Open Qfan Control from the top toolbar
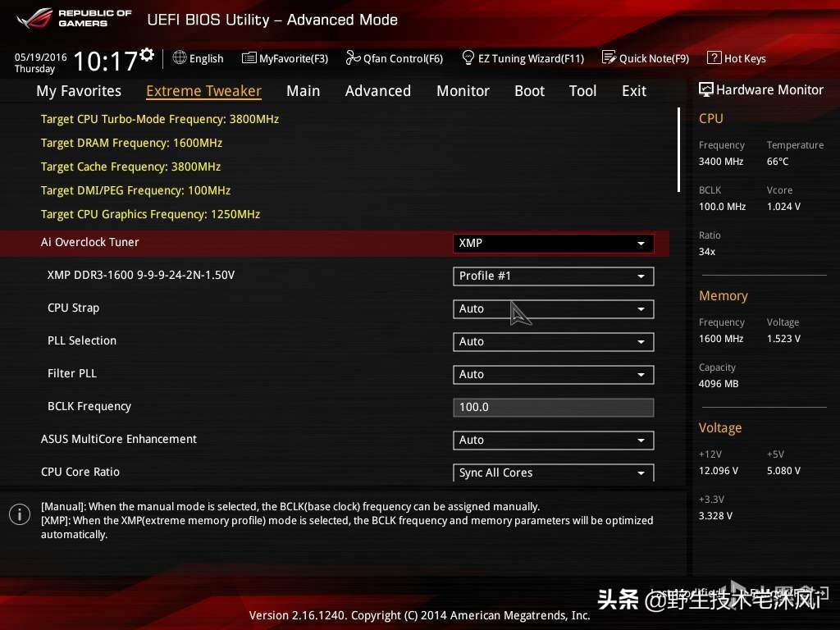The height and width of the screenshot is (630, 840). click(394, 58)
